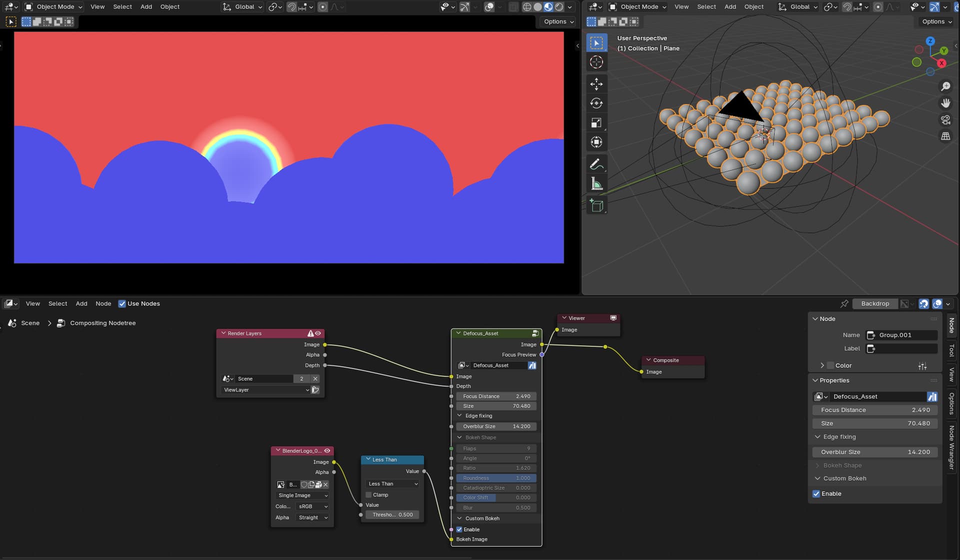Click the Options button in right viewport
Viewport: 960px width, 560px height.
[936, 21]
